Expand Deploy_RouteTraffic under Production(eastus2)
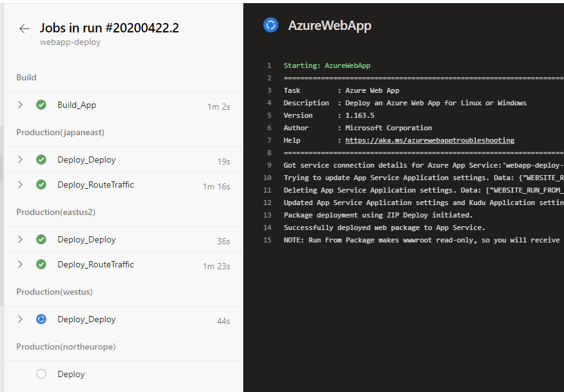This screenshot has width=564, height=392. pyautogui.click(x=20, y=264)
